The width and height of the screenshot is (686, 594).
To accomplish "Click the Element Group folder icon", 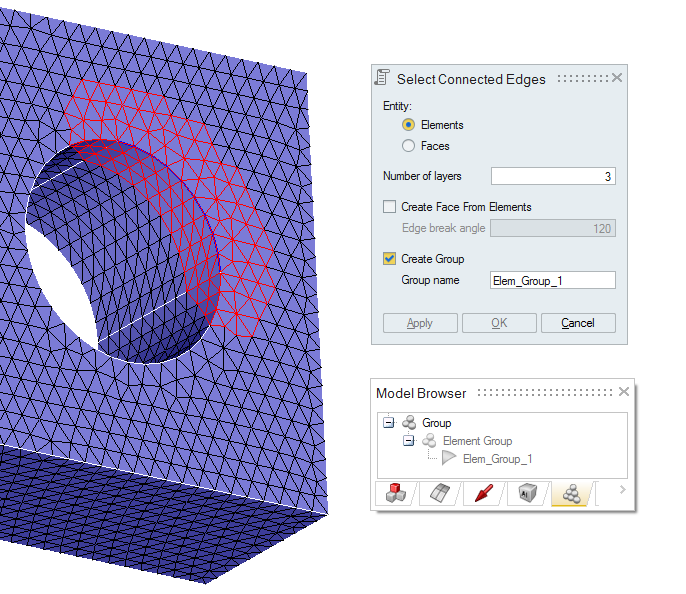I will point(429,441).
